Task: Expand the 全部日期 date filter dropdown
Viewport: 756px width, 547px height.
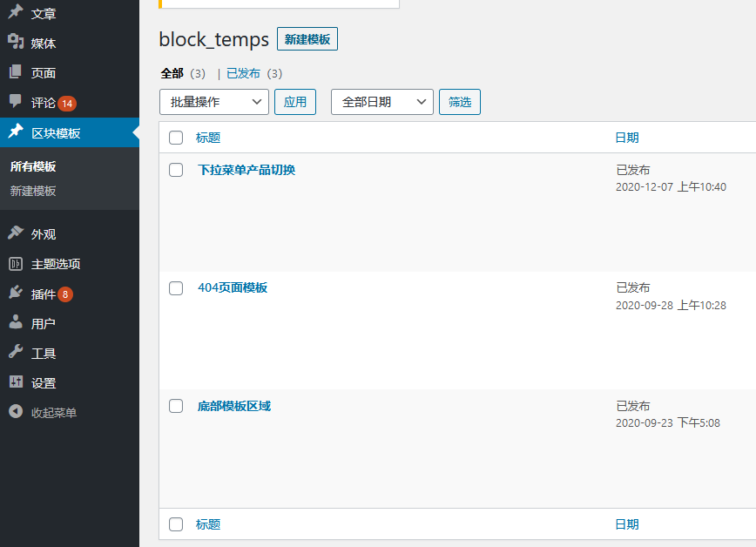Action: click(381, 102)
